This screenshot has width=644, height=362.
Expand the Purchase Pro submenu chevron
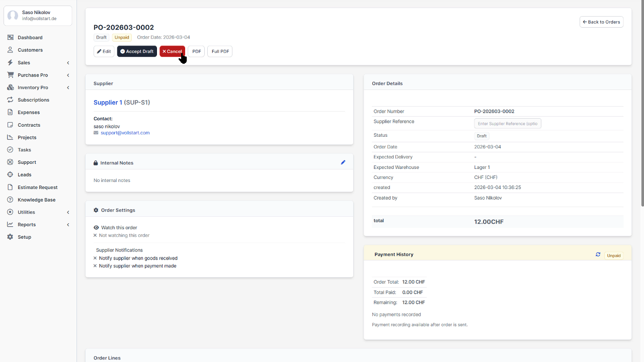click(x=68, y=75)
